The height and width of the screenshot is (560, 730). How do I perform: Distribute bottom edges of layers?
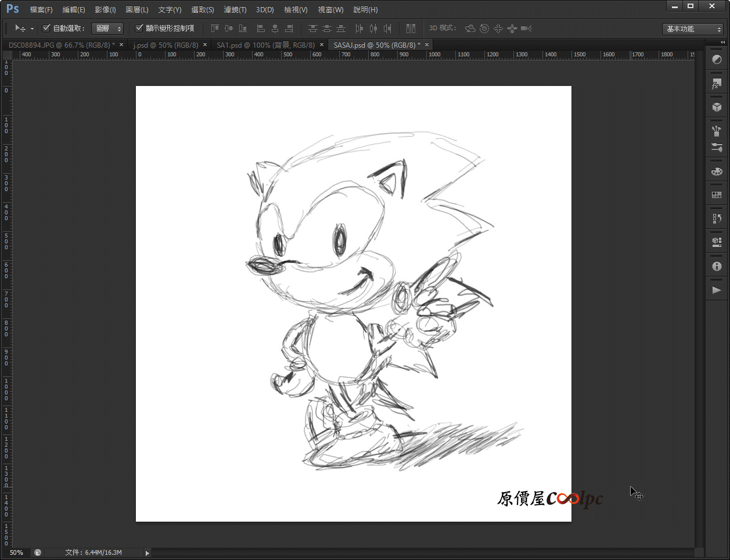point(341,28)
